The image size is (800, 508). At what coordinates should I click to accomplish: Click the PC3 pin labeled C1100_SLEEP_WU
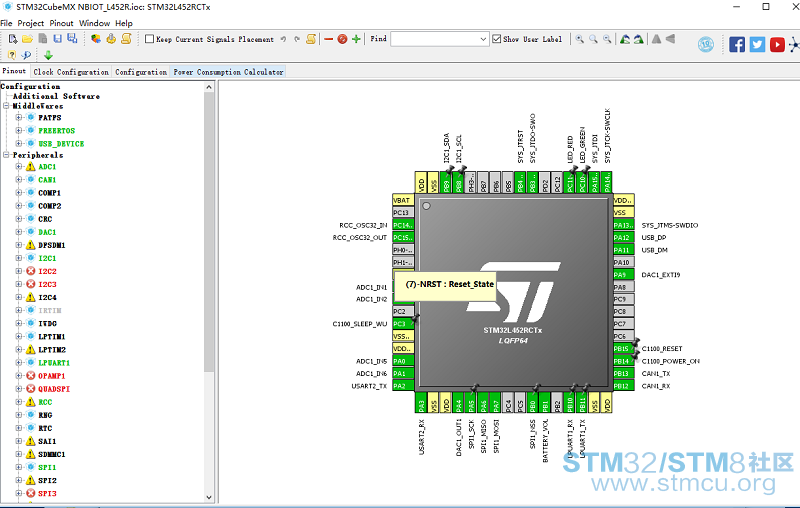click(403, 324)
